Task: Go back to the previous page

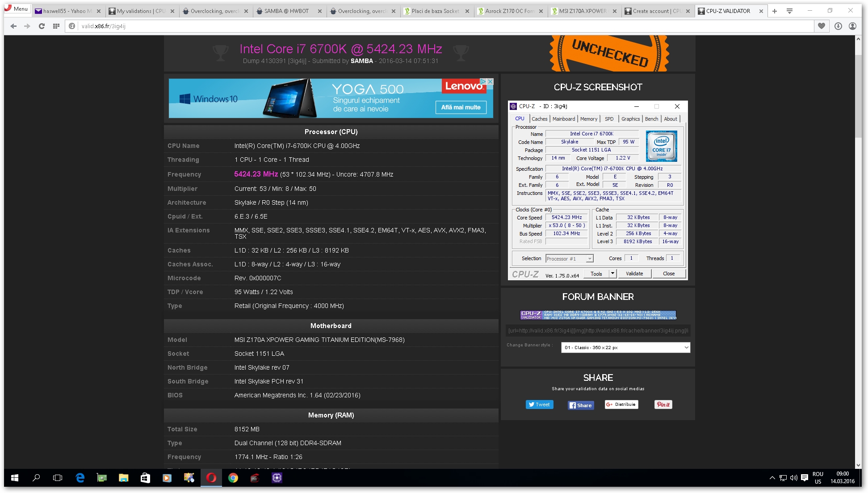Action: click(x=13, y=26)
